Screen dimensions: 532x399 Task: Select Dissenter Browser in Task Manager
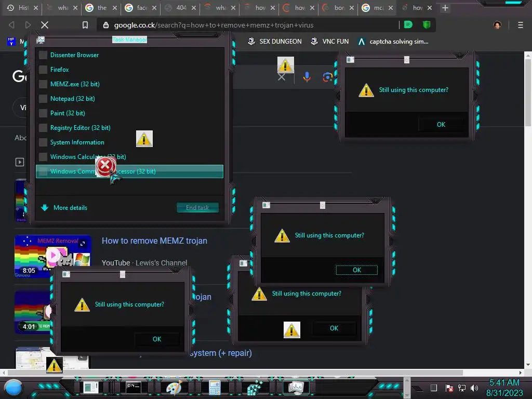pos(129,55)
